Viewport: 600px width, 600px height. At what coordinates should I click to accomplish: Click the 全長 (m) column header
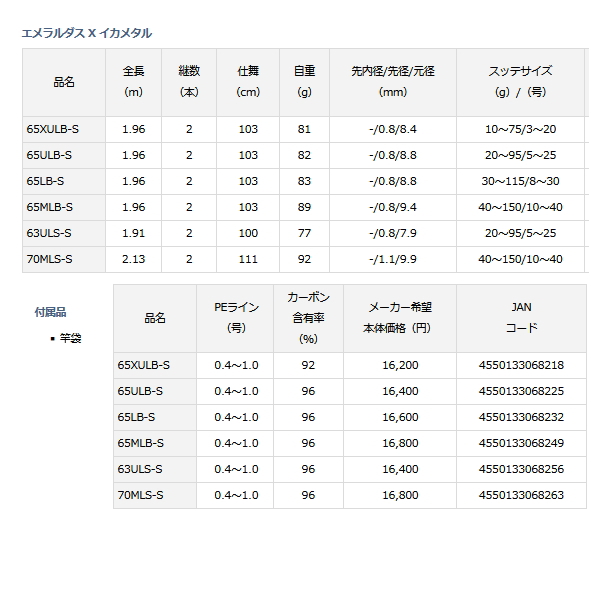[x=134, y=82]
